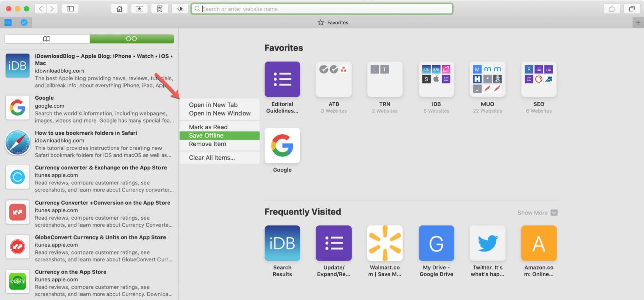Select Save Offline menu item

click(219, 135)
